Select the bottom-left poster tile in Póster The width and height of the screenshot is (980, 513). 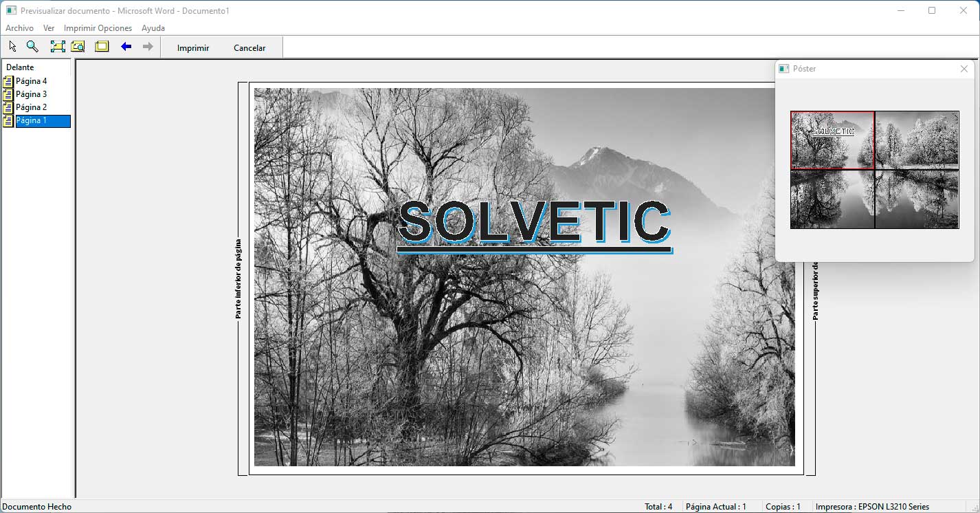(832, 199)
